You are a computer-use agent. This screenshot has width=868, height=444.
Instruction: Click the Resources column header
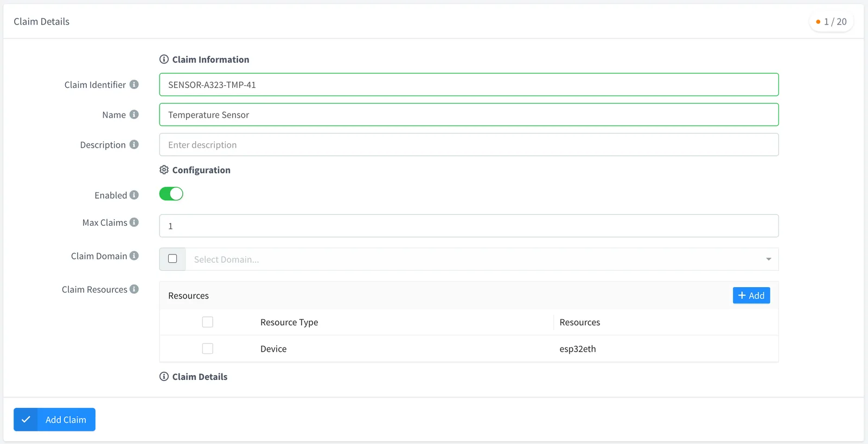coord(580,322)
